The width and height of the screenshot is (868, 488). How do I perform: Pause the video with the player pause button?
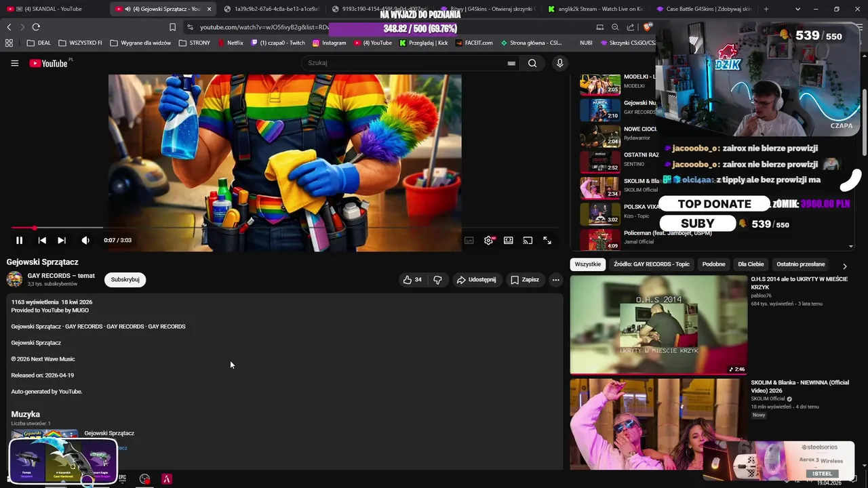[19, 240]
